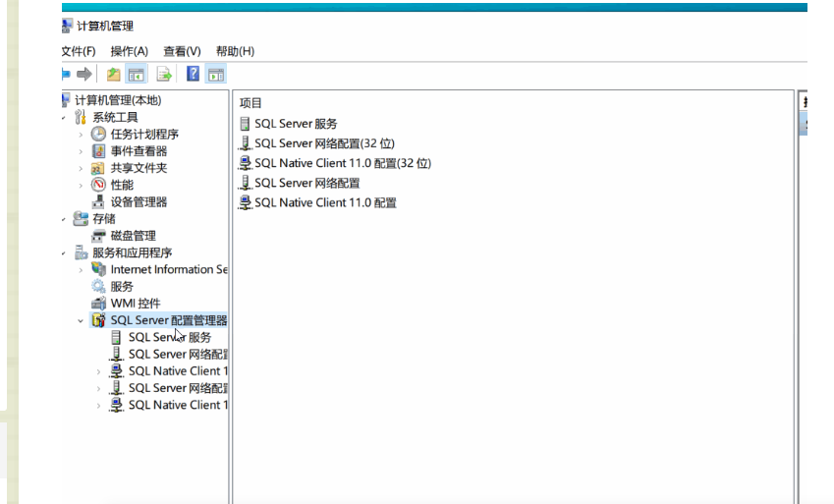Image resolution: width=834 pixels, height=504 pixels.
Task: Toggle the show/hide console tree icon
Action: [x=137, y=75]
